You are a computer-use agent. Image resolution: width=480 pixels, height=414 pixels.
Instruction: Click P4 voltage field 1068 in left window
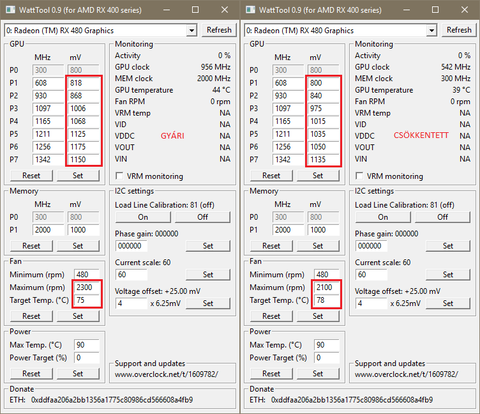click(x=84, y=121)
